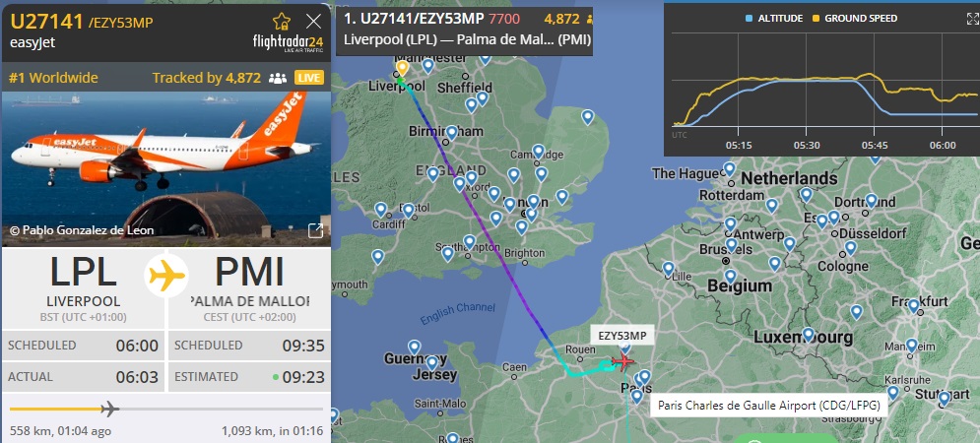The height and width of the screenshot is (443, 980).
Task: Click the red EZY53MP aircraft icon on map
Action: 622,361
